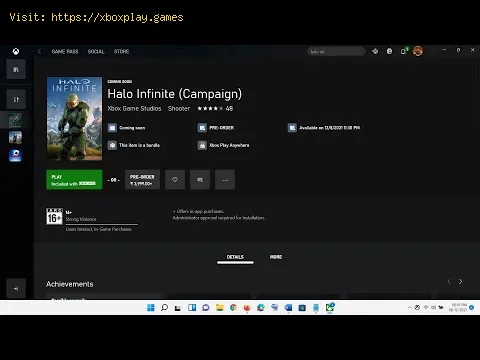This screenshot has width=480, height=360.
Task: Open the Xbox app taskbar icon
Action: point(330,307)
